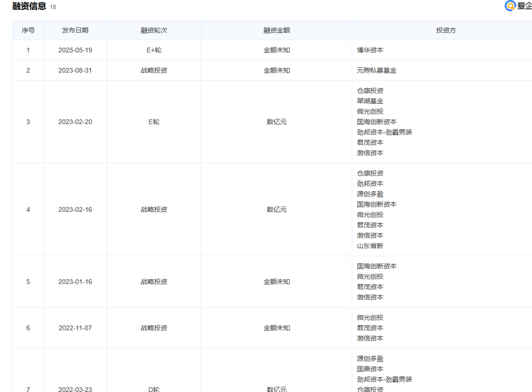The image size is (532, 392).
Task: Open 君茂资本 in the E轮 row
Action: [x=370, y=142]
